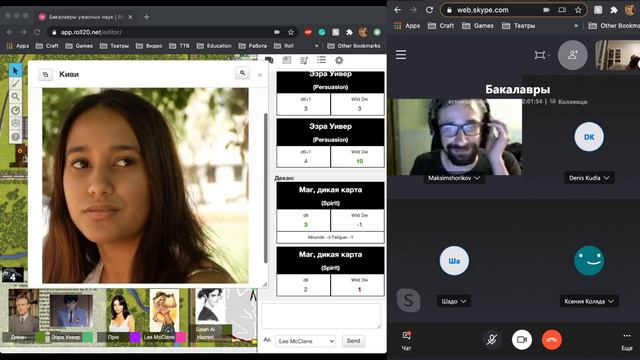Click the pop-out icon beside Киви title
This screenshot has width=640, height=360.
pyautogui.click(x=46, y=74)
